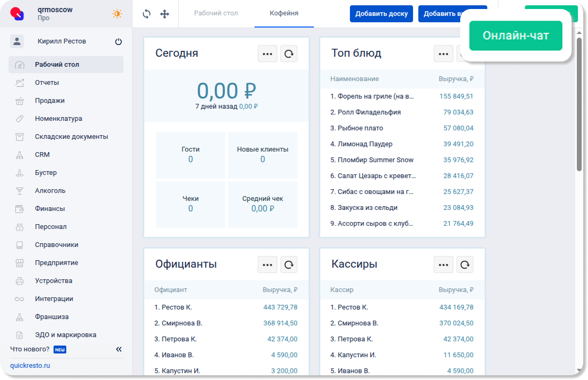
Task: Open the Кассиры widget three-dots menu
Action: [443, 264]
